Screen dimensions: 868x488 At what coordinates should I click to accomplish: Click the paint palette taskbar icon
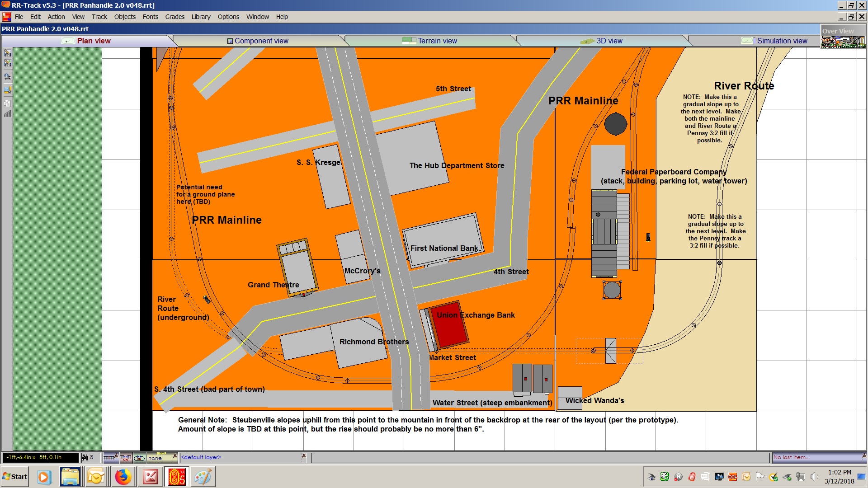(202, 477)
